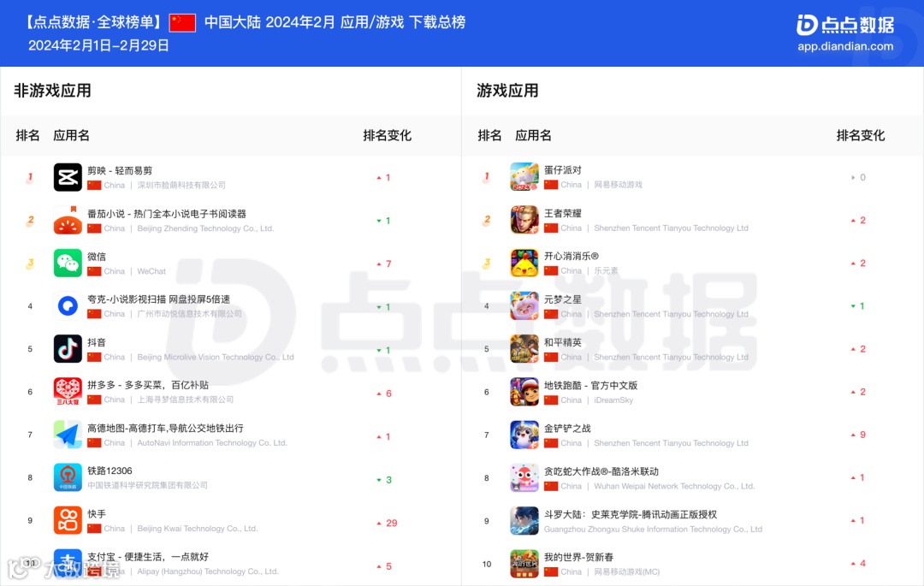The image size is (924, 586).
Task: Click the 中国铁道科学研究院集团有限公司 publisher text
Action: pos(147,485)
